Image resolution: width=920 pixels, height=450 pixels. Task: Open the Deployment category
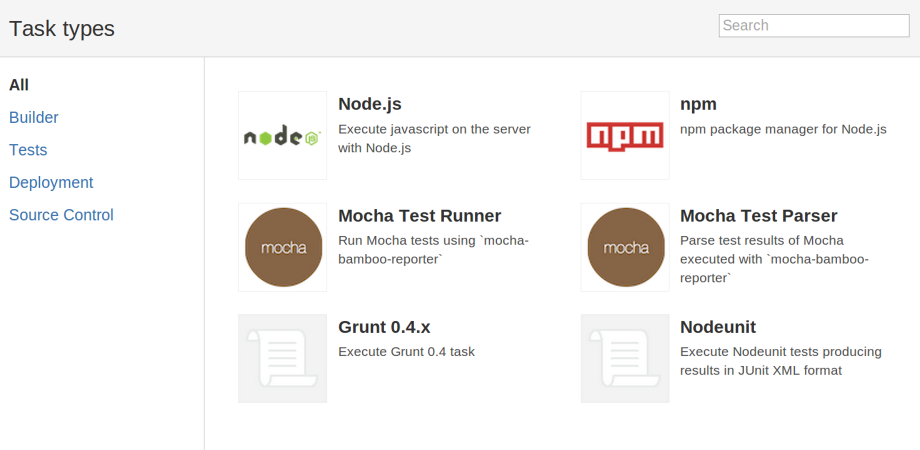(x=51, y=182)
